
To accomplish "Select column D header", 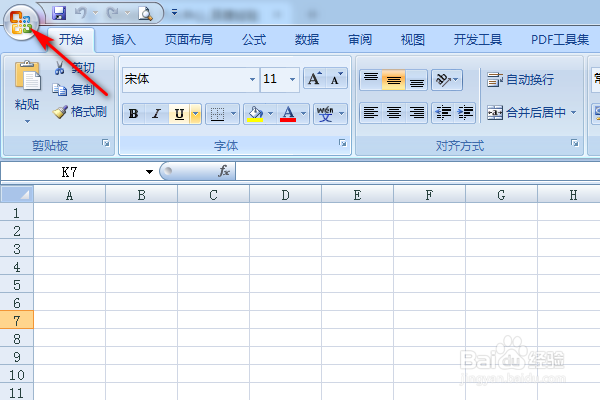I will (x=285, y=195).
